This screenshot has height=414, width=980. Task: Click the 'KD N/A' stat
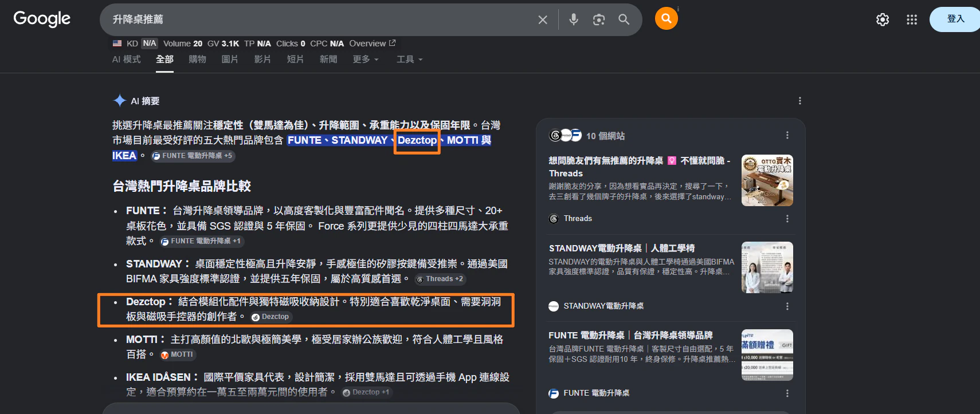tap(142, 44)
